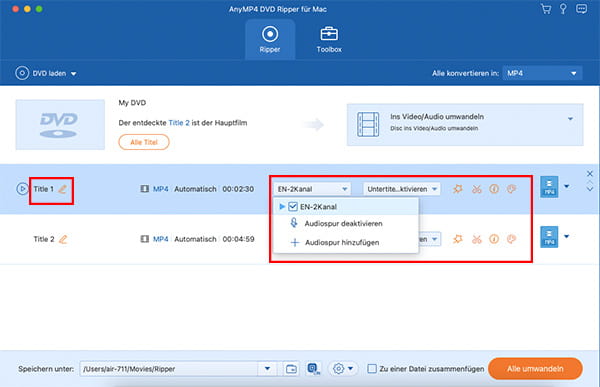600x387 pixels.
Task: Open the cut scissors tool for Title 1
Action: 476,189
